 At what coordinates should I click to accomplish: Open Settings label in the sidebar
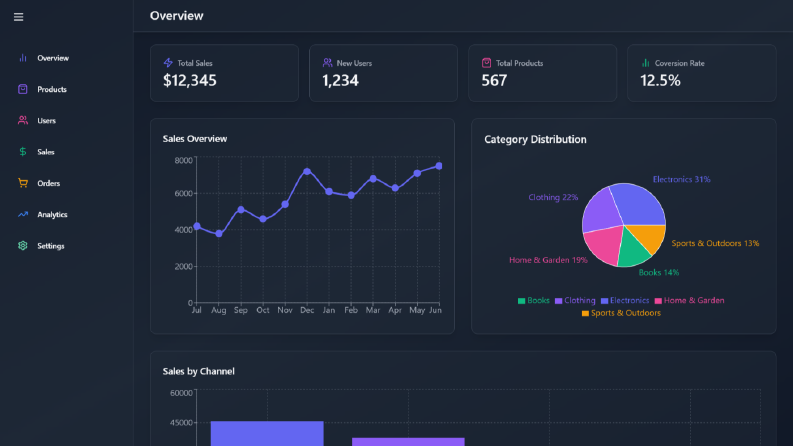tap(51, 246)
